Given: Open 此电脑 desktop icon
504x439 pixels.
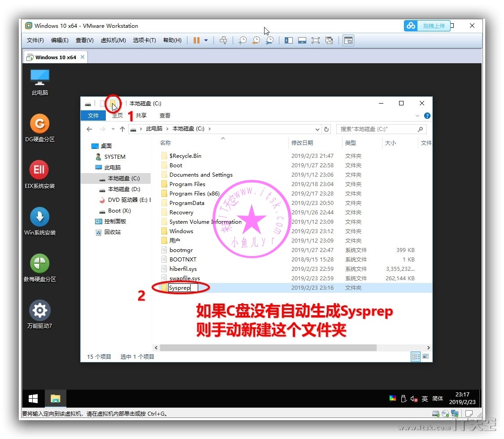Looking at the screenshot, I should tap(39, 82).
